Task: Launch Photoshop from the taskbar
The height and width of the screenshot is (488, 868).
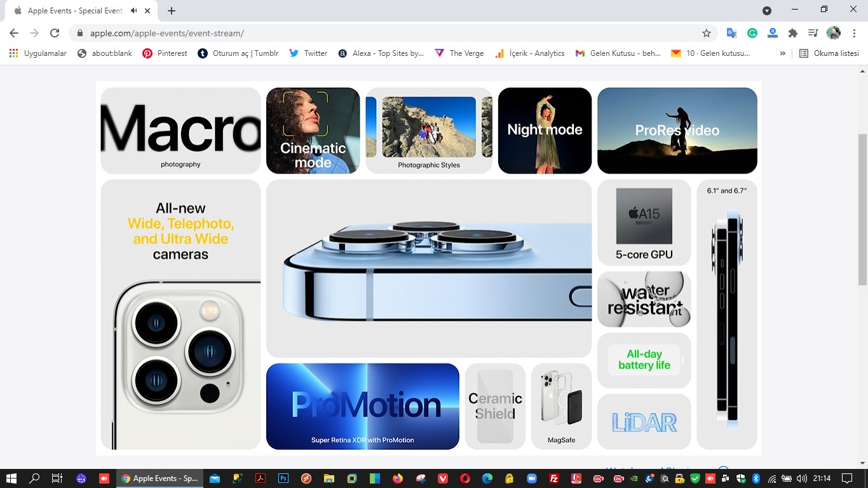Action: pyautogui.click(x=283, y=478)
